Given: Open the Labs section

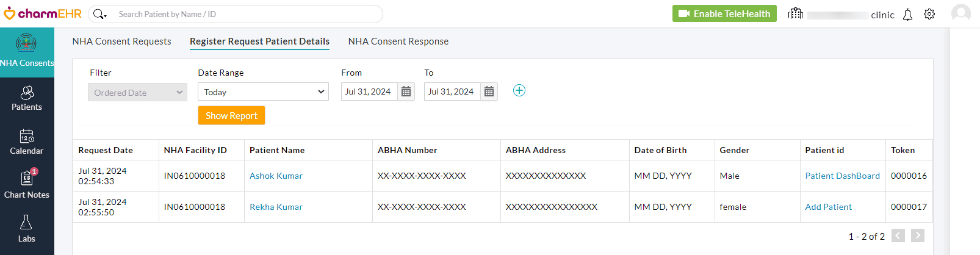Looking at the screenshot, I should (x=27, y=229).
